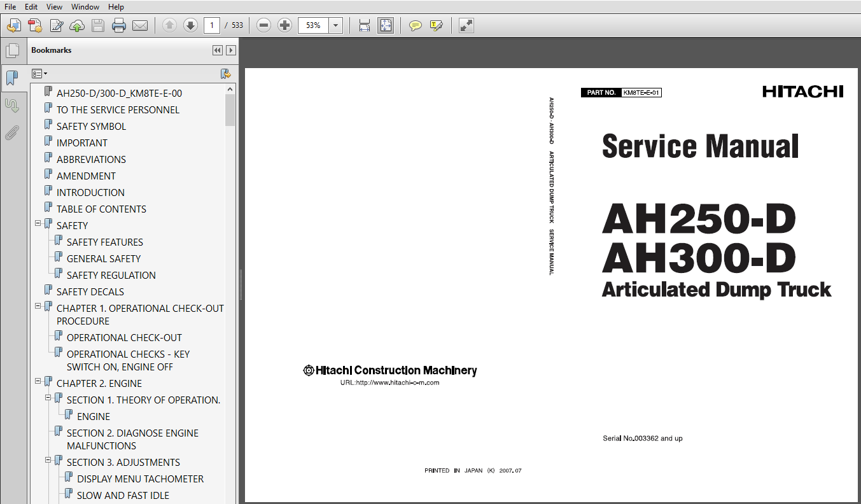Select SLOW AND FAST IDLE bookmark
Image resolution: width=861 pixels, height=504 pixels.
click(x=123, y=496)
